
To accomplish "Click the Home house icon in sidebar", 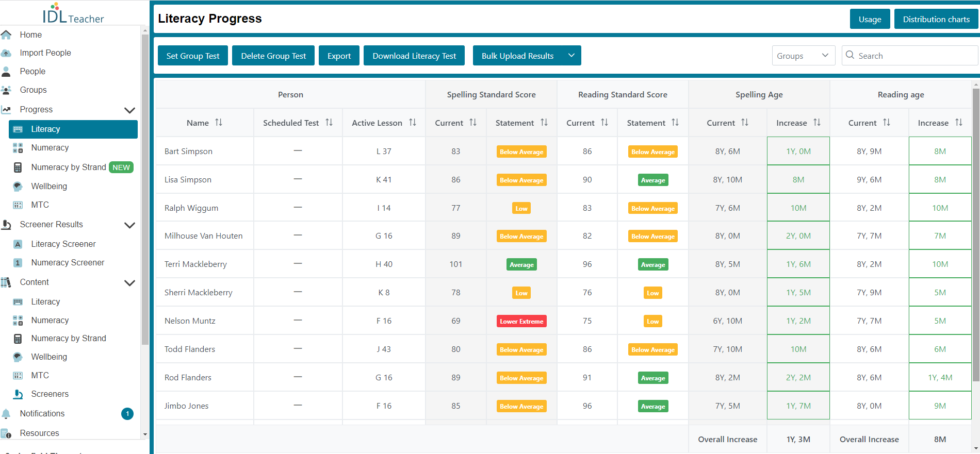I will click(x=6, y=35).
